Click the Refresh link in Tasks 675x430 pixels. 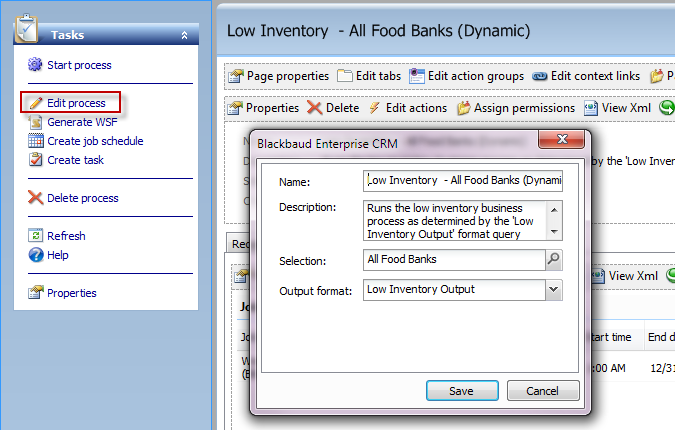(66, 235)
